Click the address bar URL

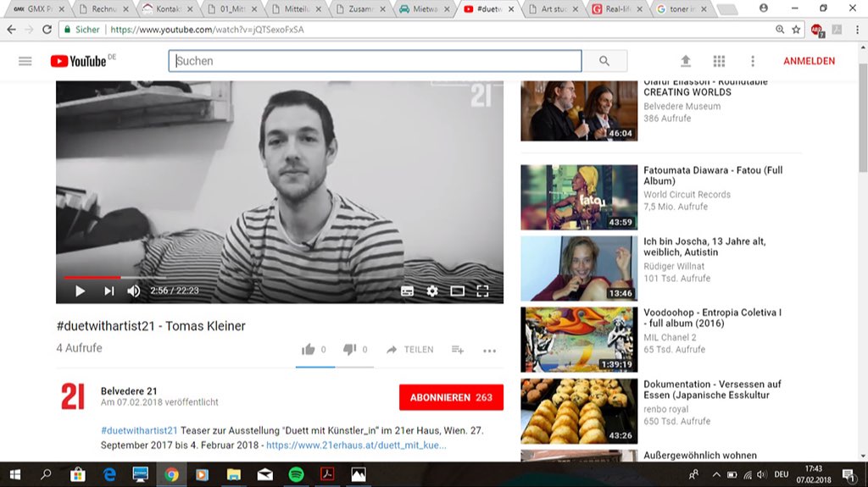(x=207, y=30)
